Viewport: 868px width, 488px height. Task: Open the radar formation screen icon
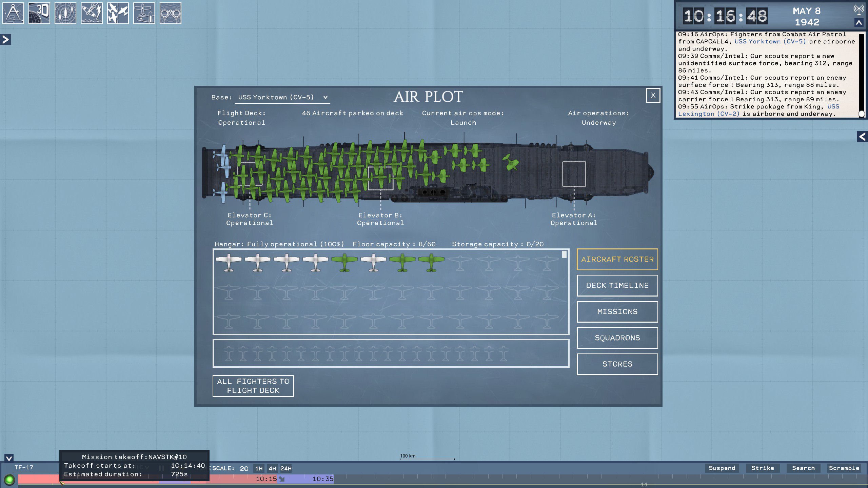(65, 13)
